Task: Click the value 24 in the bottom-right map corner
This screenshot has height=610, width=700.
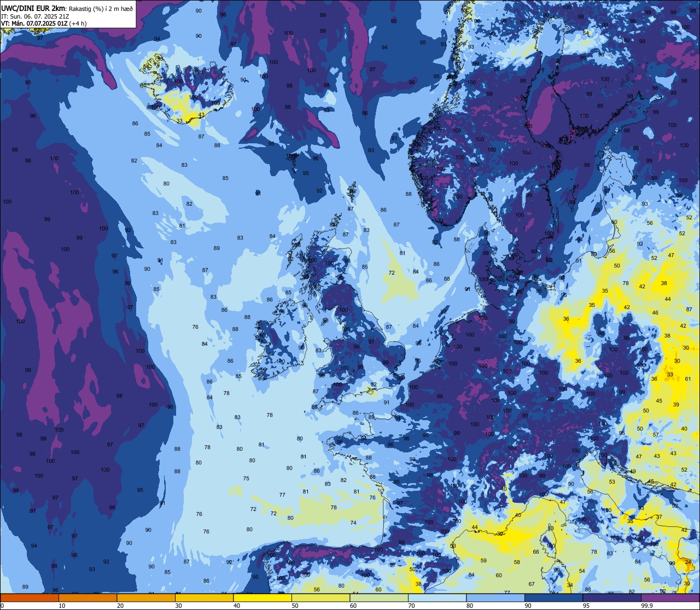Action: 689,562
